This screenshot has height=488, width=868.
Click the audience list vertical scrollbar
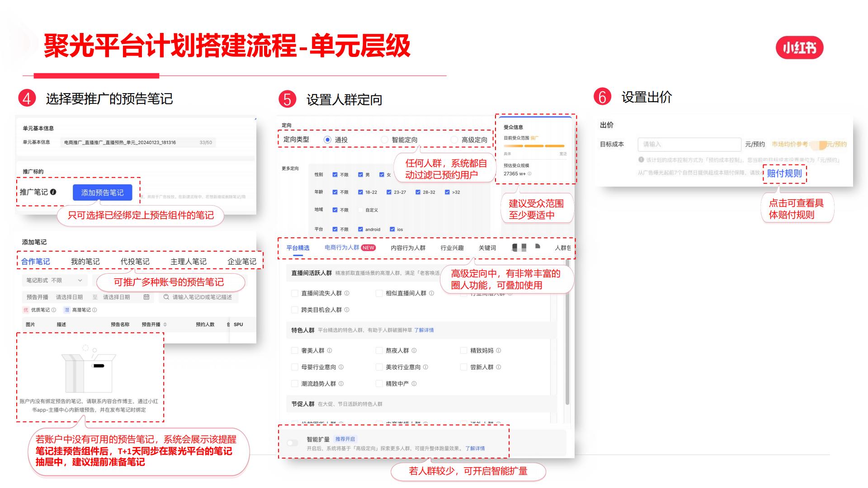[567, 332]
